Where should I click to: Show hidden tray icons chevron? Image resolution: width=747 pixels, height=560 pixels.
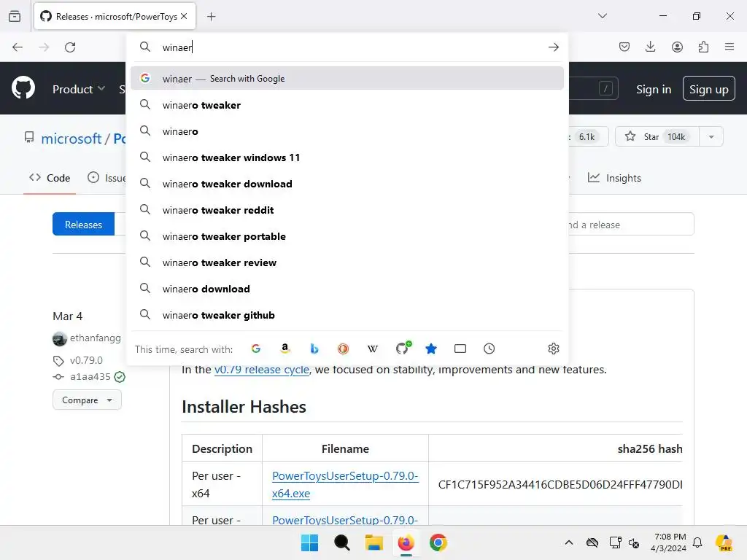[x=569, y=542]
